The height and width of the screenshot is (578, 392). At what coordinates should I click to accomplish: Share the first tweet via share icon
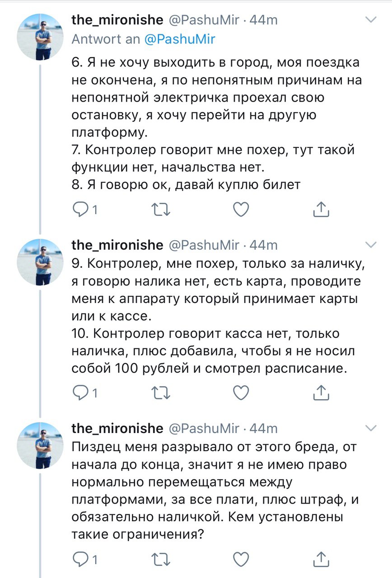pos(320,208)
